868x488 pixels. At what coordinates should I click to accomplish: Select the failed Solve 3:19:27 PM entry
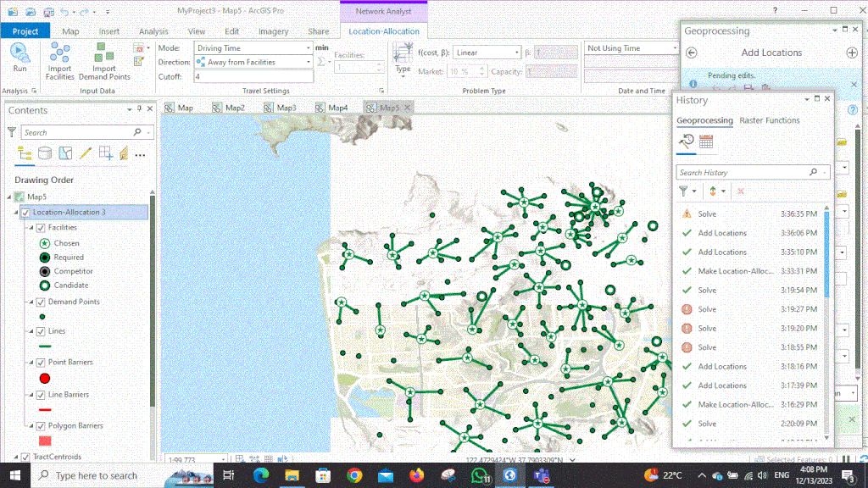750,309
